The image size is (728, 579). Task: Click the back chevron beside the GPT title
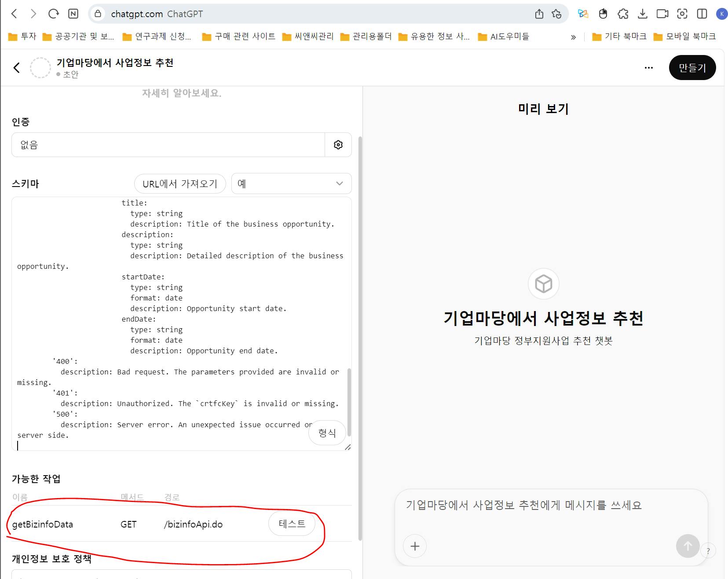(17, 68)
